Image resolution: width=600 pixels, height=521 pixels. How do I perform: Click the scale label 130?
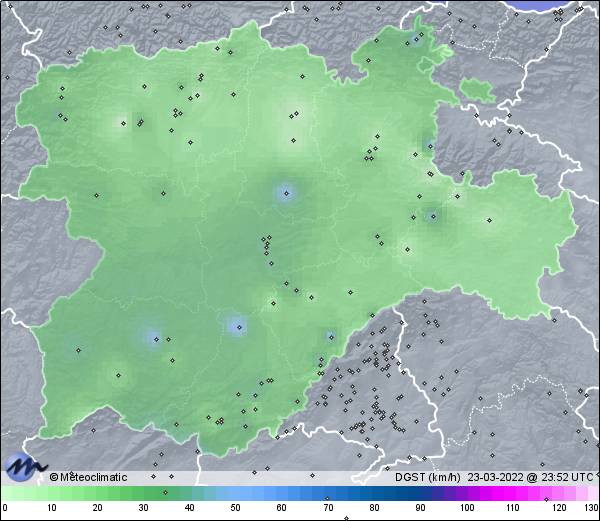[x=591, y=508]
